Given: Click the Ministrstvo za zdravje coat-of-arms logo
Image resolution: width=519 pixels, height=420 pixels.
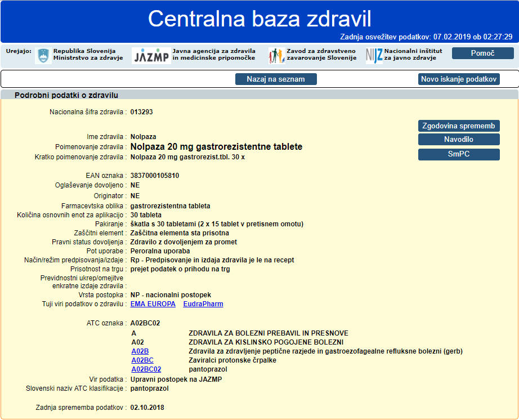Looking at the screenshot, I should click(43, 55).
